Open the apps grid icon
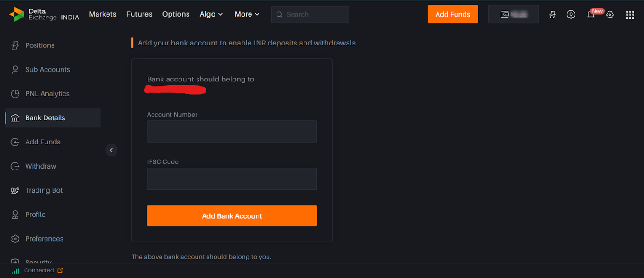Viewport: 644px width, 278px height. 630,15
